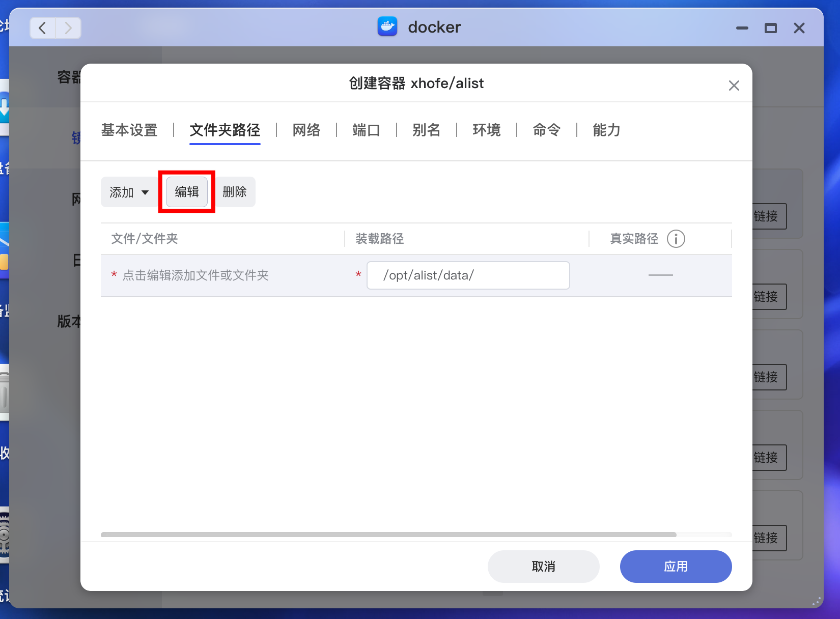Click the forward navigation arrow in docker window
840x619 pixels.
click(68, 28)
